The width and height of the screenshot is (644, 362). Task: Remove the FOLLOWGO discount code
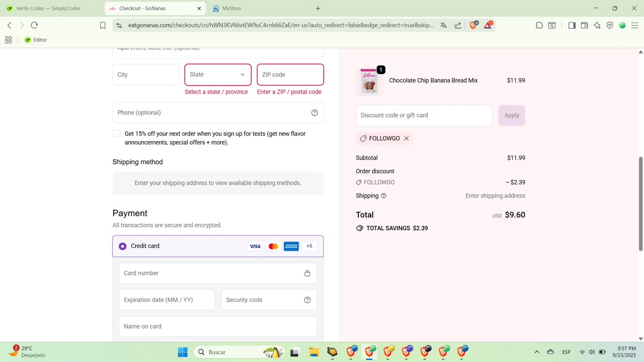(x=406, y=139)
